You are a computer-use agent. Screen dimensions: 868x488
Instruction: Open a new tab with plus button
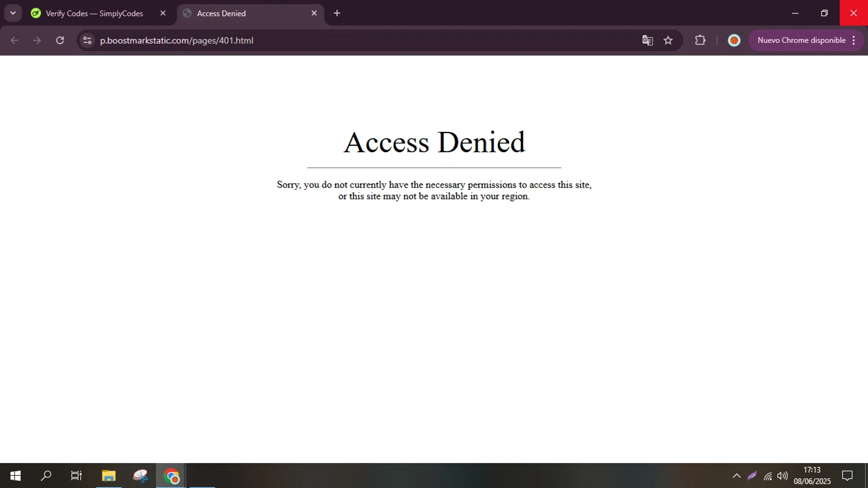click(337, 13)
